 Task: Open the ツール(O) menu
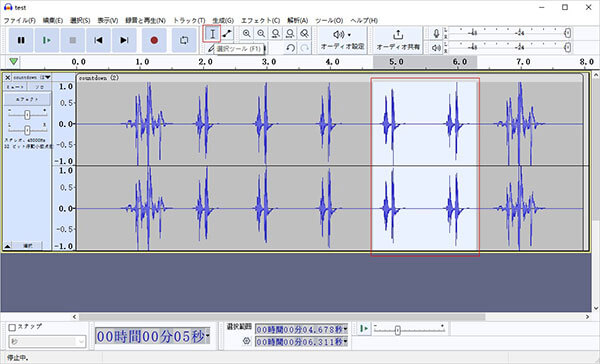(x=329, y=20)
